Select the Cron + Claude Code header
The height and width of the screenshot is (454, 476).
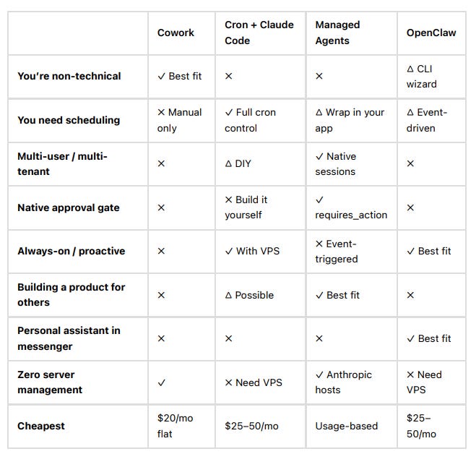click(259, 33)
